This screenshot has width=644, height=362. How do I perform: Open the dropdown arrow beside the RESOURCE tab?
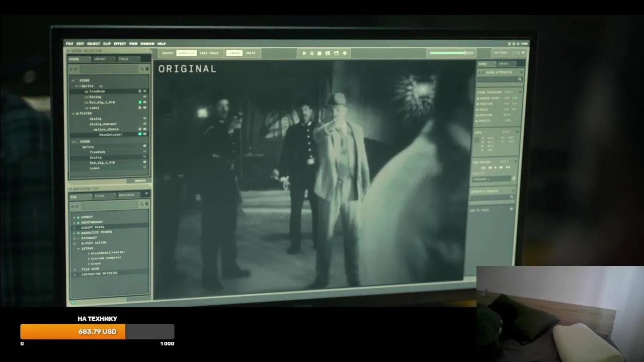tap(146, 194)
